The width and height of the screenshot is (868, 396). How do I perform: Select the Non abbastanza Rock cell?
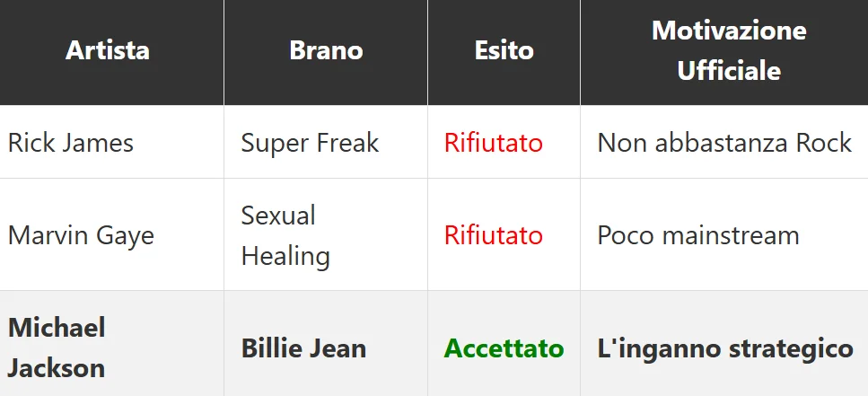coord(723,143)
